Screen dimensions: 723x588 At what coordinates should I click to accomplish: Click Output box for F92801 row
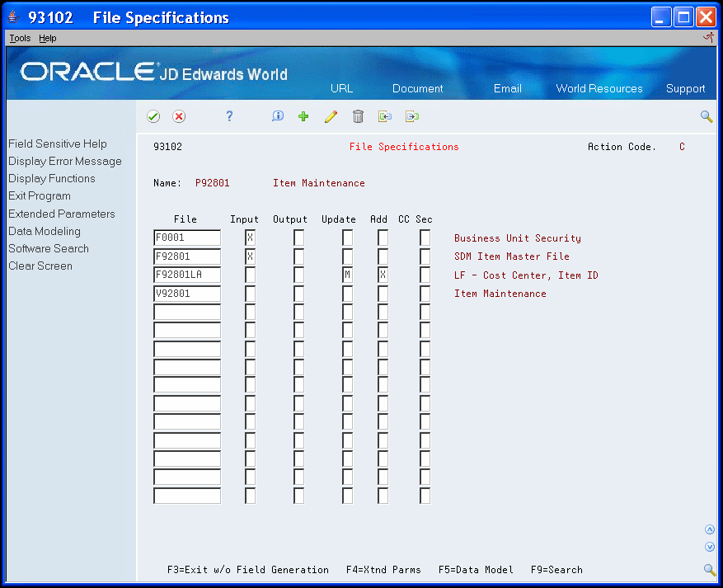tap(298, 256)
